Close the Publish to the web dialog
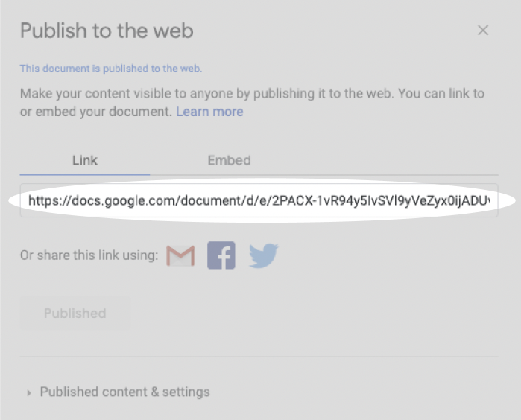 pos(483,31)
